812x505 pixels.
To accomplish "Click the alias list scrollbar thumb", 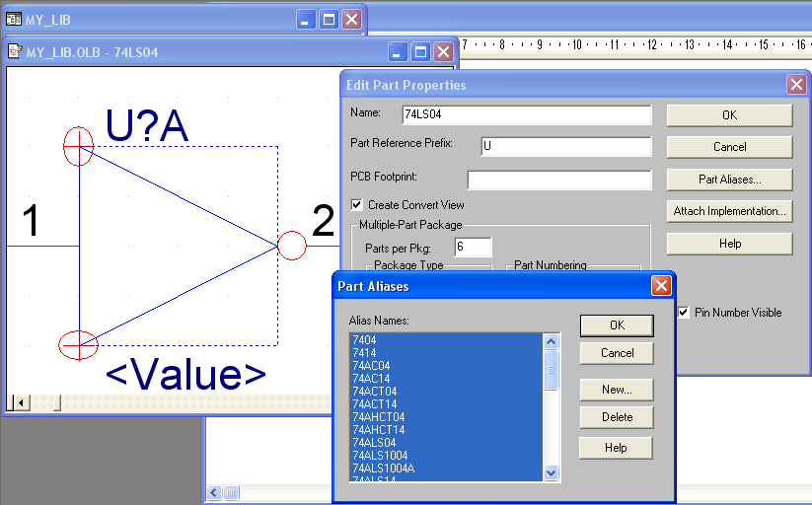I will click(x=551, y=370).
